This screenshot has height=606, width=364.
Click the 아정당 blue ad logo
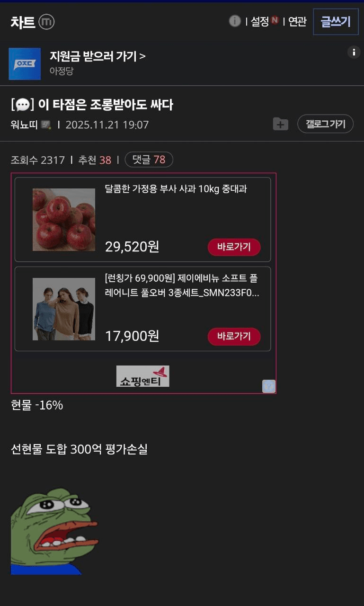[x=25, y=64]
